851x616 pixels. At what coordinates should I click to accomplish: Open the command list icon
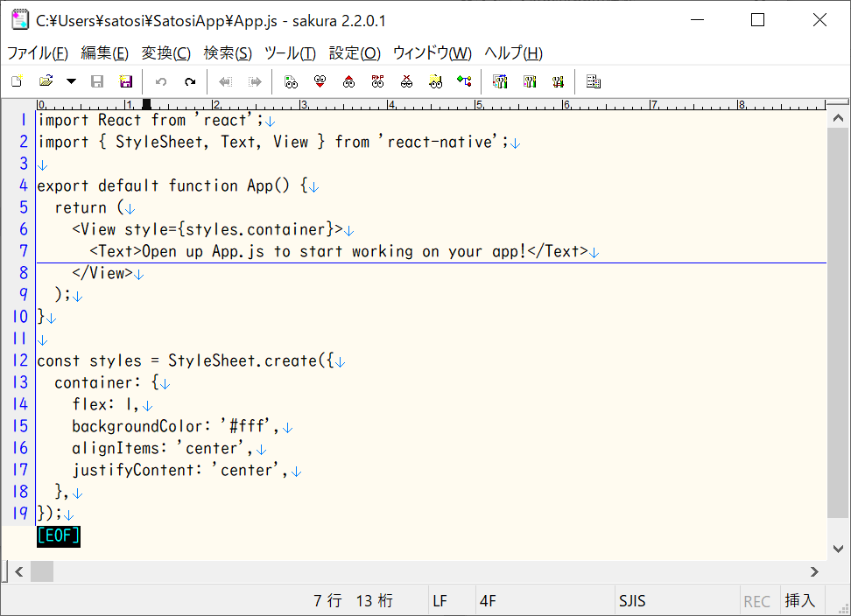pos(594,81)
